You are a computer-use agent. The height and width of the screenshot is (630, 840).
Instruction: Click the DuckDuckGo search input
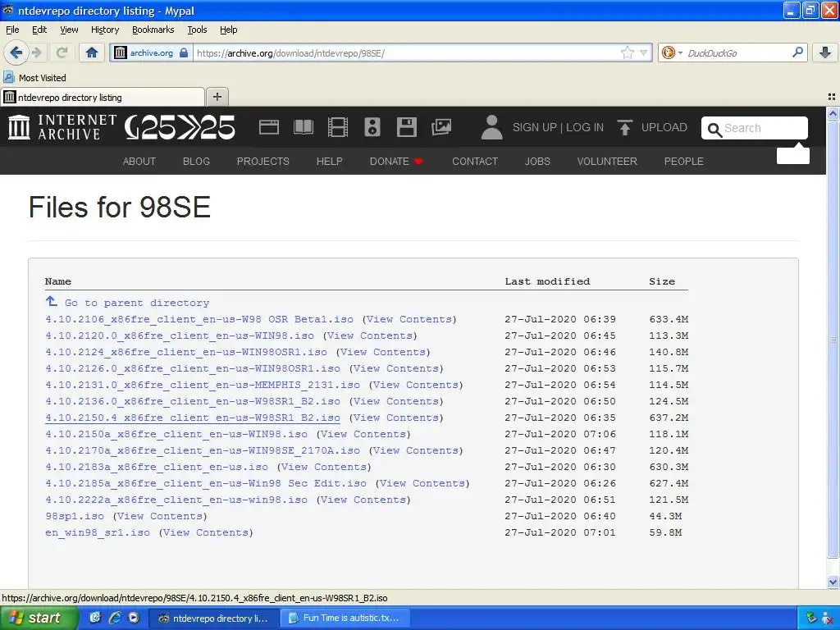[737, 52]
